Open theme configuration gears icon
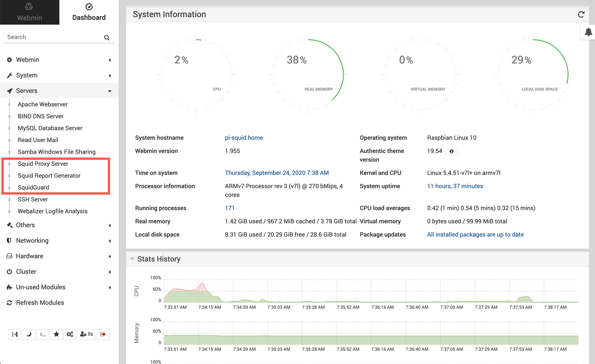This screenshot has height=364, width=595. tap(70, 334)
